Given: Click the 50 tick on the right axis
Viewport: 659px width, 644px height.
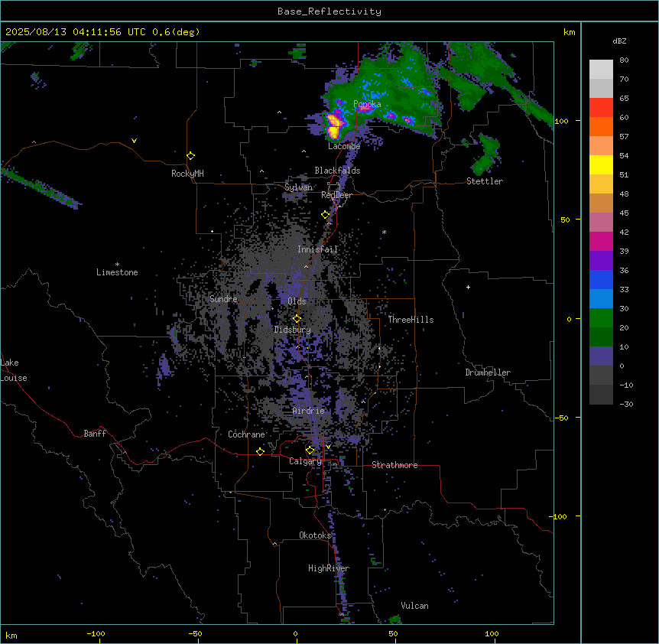Looking at the screenshot, I should coord(565,220).
